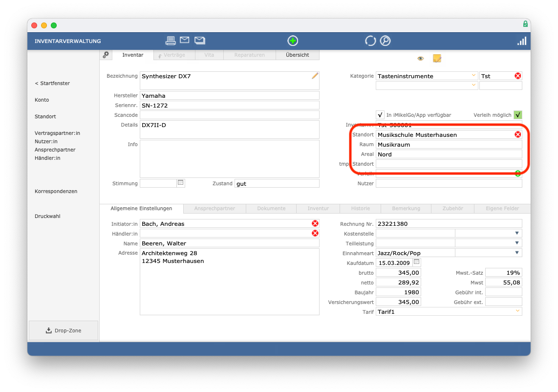Open the Zubehör tab
558x392 pixels.
[x=452, y=208]
